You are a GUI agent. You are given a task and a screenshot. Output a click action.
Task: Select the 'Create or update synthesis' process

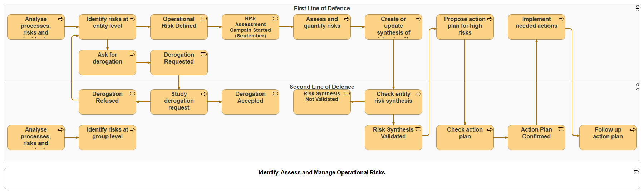393,27
